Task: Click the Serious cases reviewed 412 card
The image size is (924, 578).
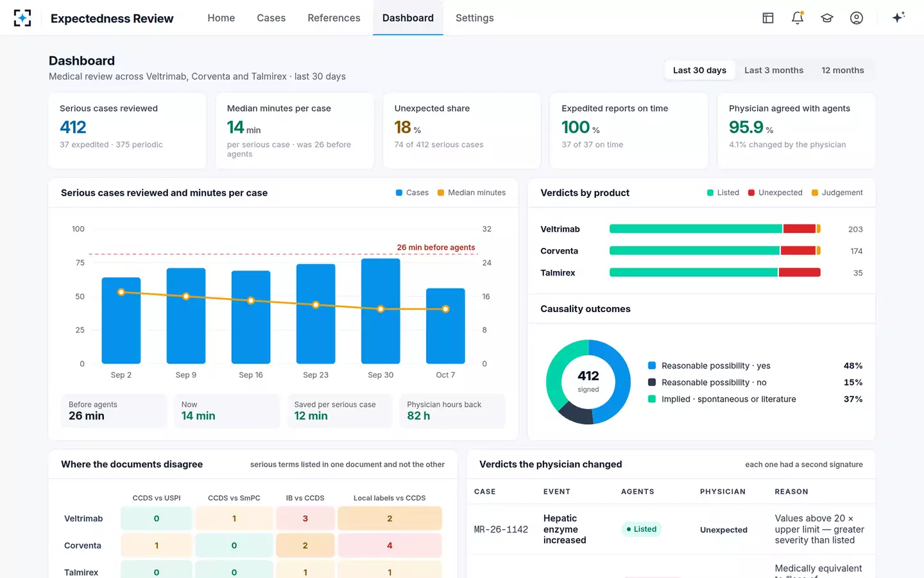Action: (x=128, y=131)
